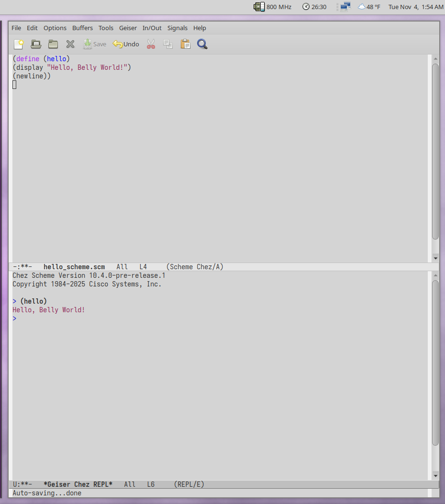
Task: Click the (hello) input in the REPL
Action: point(33,301)
